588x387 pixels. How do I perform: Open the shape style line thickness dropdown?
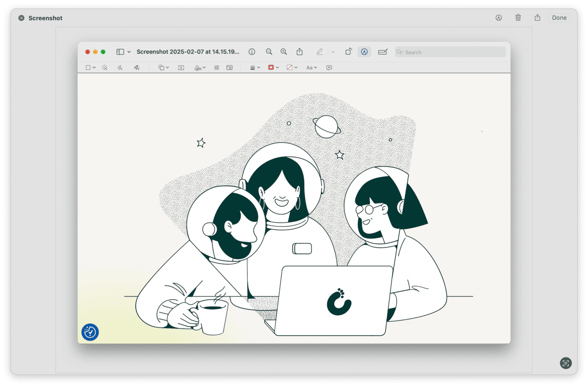[x=255, y=68]
